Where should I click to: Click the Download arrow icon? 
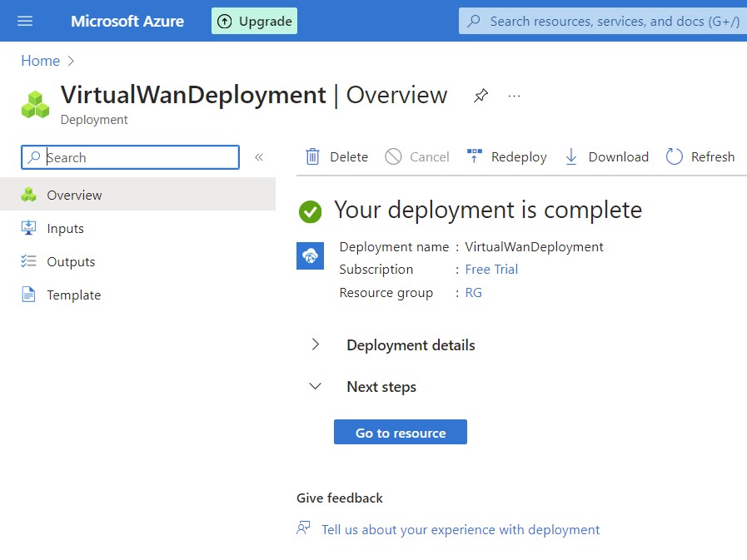571,156
